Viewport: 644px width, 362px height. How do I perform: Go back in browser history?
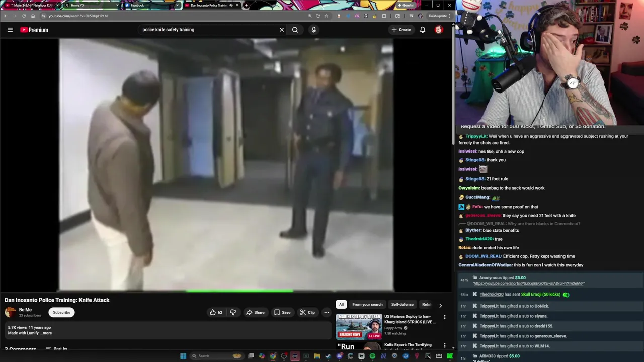click(x=6, y=16)
